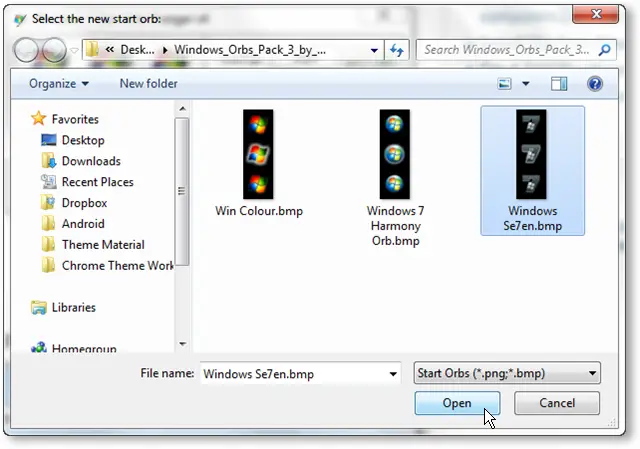Click the Recent Places icon
The image size is (640, 449).
(49, 182)
